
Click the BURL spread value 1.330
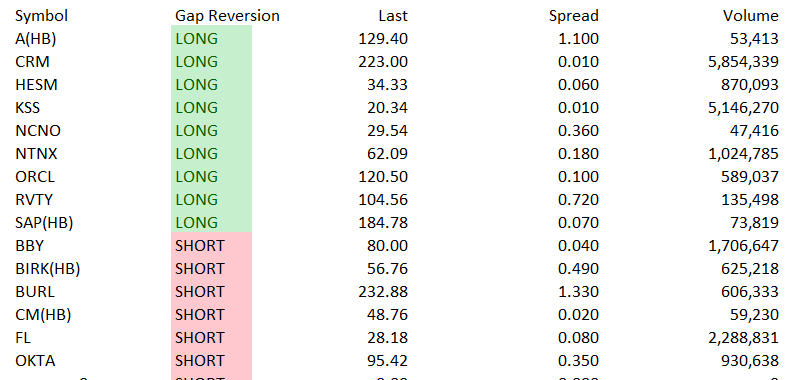coord(578,291)
